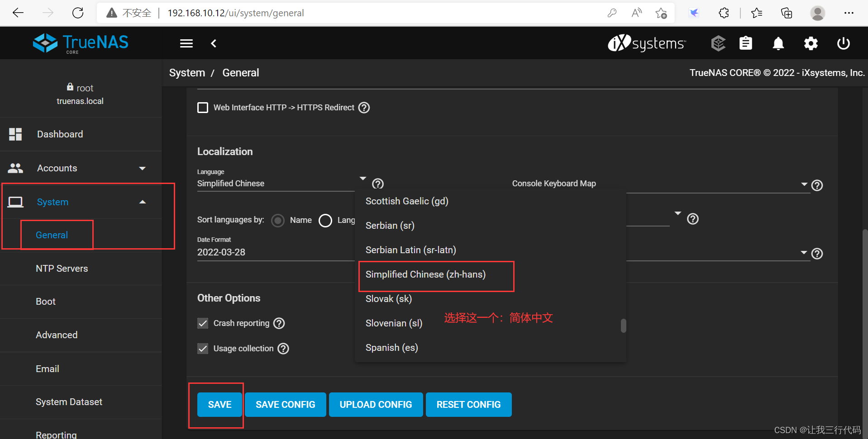Expand the Accounts menu
Screen dimensions: 868x439
pos(142,168)
